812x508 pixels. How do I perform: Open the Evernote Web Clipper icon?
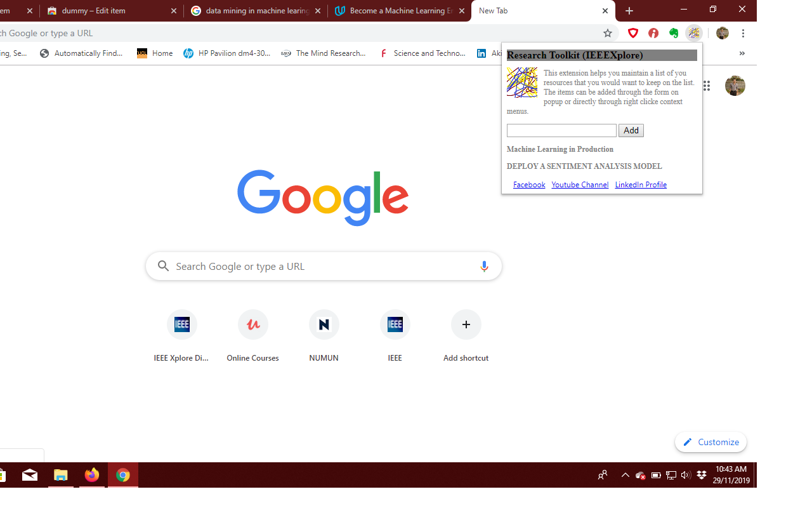click(673, 33)
